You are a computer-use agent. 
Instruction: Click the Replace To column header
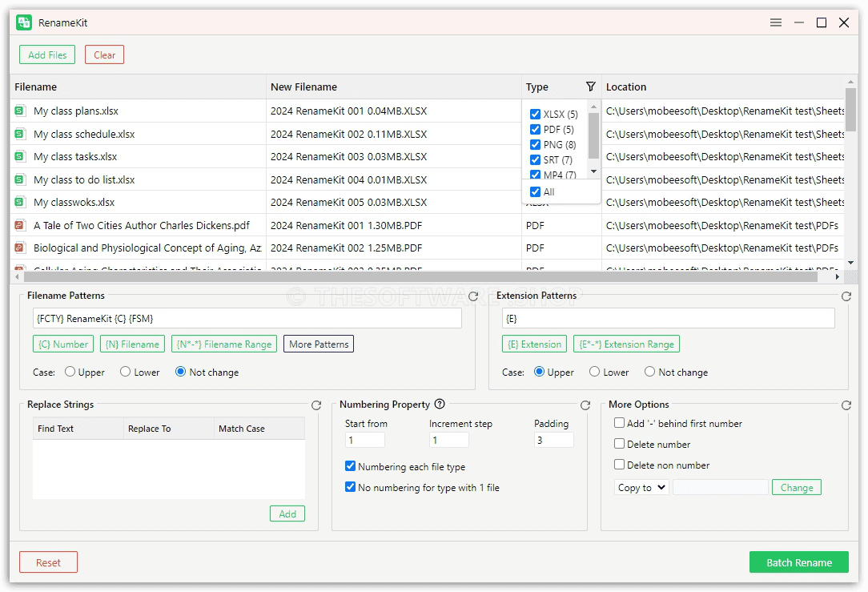[x=169, y=429]
